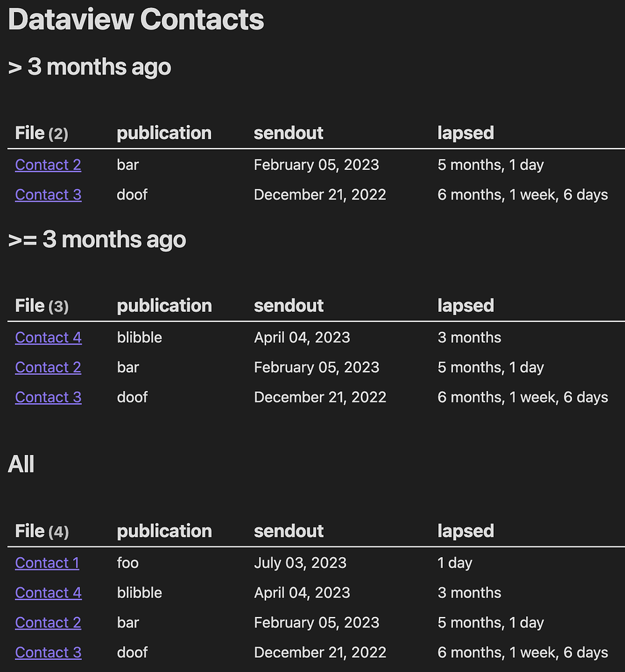
Task: Click the 'All' section heading
Action: [x=21, y=464]
